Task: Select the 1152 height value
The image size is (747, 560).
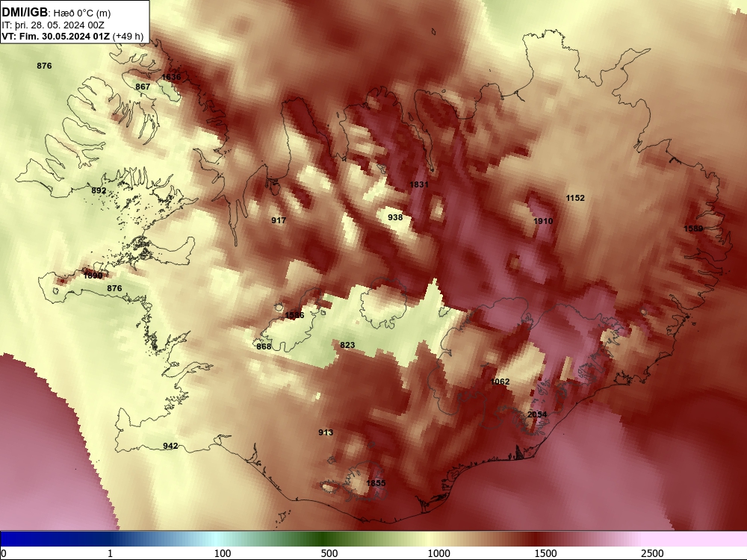Action: tap(575, 198)
